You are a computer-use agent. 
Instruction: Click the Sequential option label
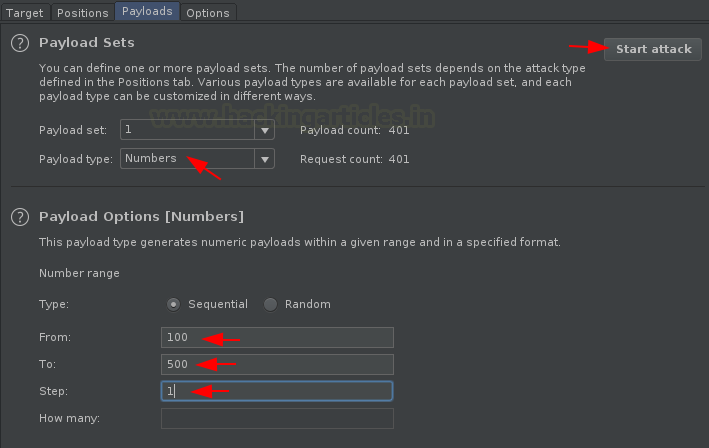(x=218, y=304)
